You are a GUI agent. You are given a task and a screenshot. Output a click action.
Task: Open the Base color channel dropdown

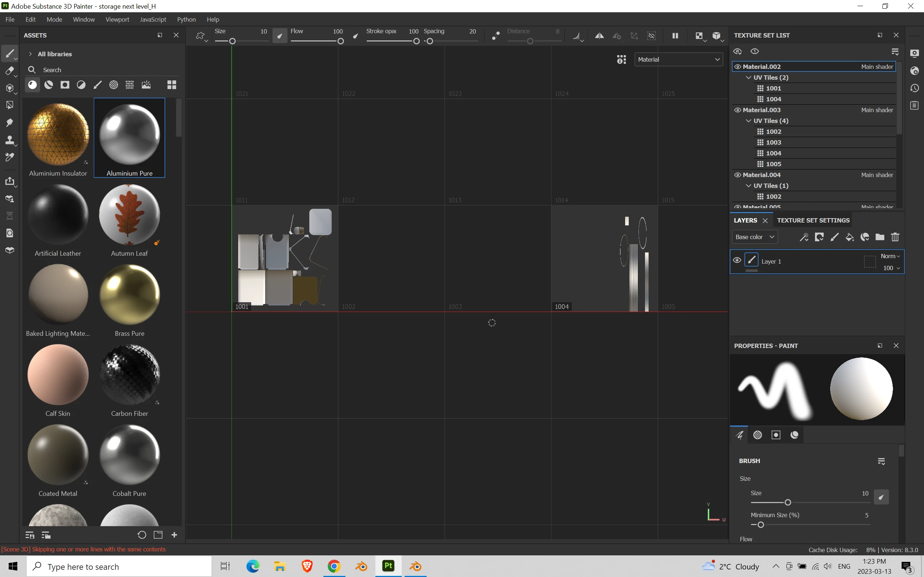pos(754,237)
